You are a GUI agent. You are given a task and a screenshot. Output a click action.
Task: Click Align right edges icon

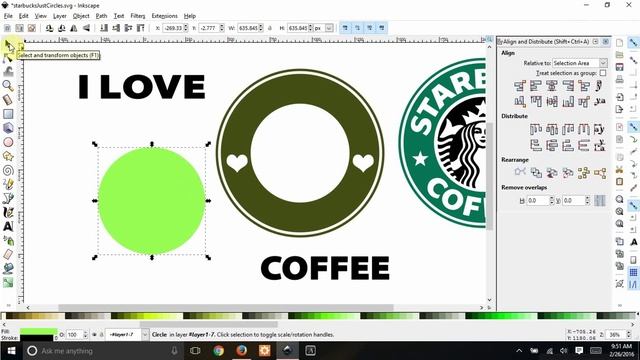pyautogui.click(x=568, y=86)
